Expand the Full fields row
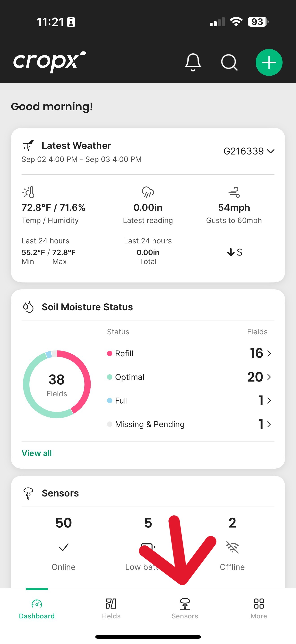This screenshot has height=644, width=296. (264, 401)
